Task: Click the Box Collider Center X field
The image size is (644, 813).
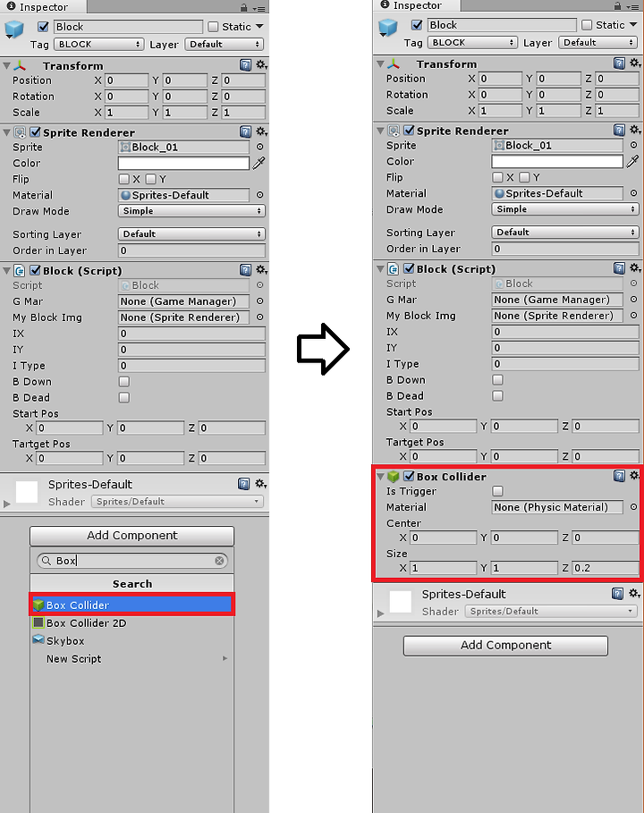Action: pyautogui.click(x=443, y=538)
